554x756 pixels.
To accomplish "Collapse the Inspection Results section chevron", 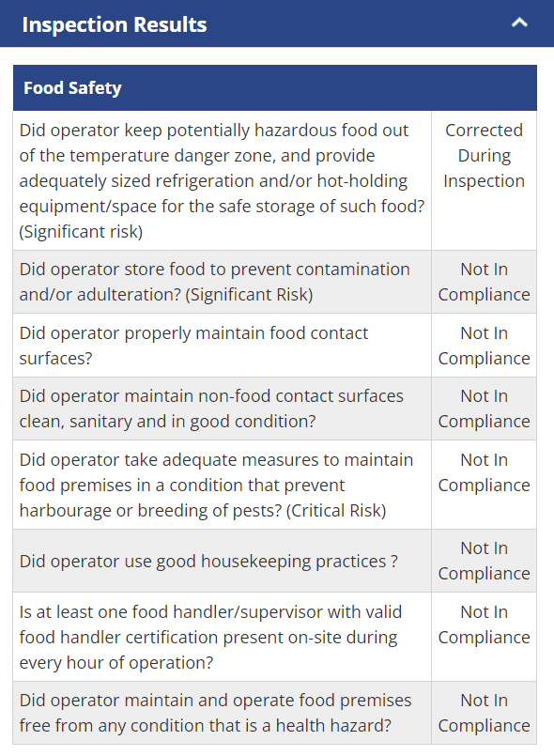I will 519,23.
